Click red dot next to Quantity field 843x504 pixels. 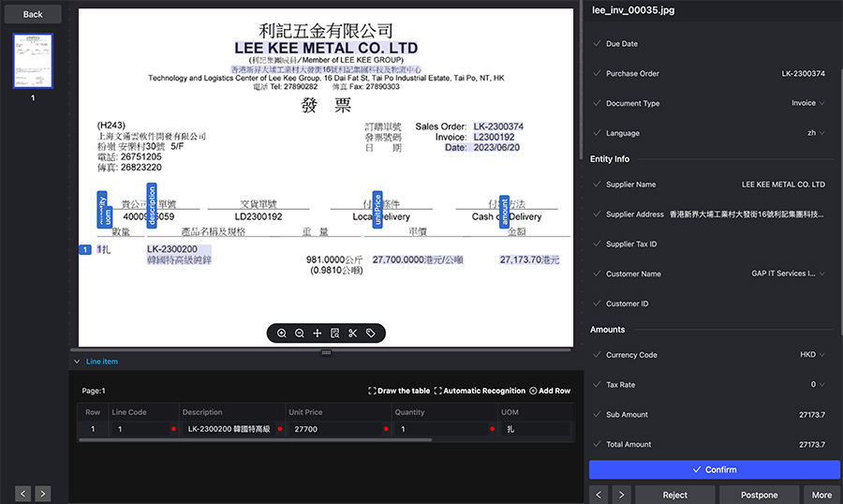click(492, 429)
